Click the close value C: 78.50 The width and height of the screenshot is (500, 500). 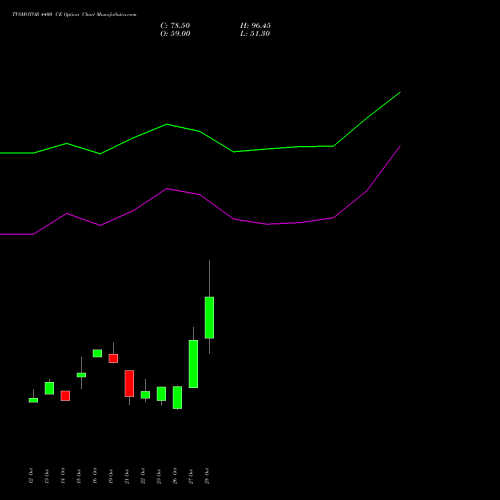click(175, 26)
